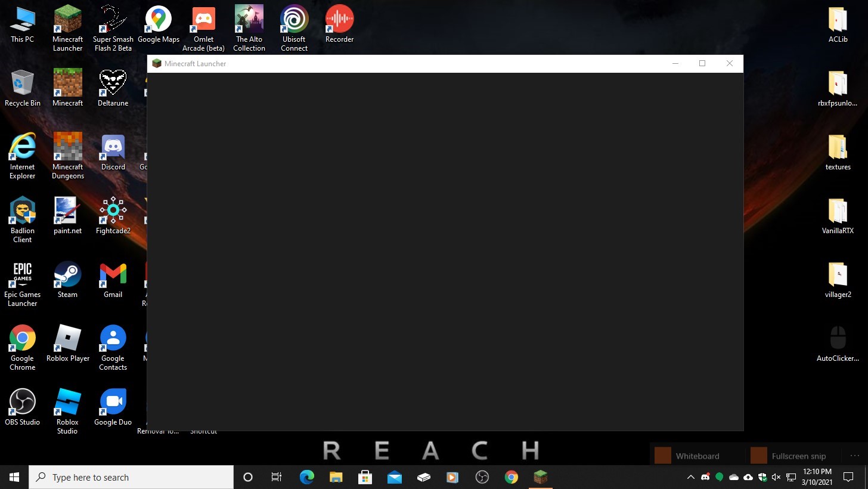Select the paint.net desktop shortcut
The width and height of the screenshot is (868, 489).
[67, 216]
